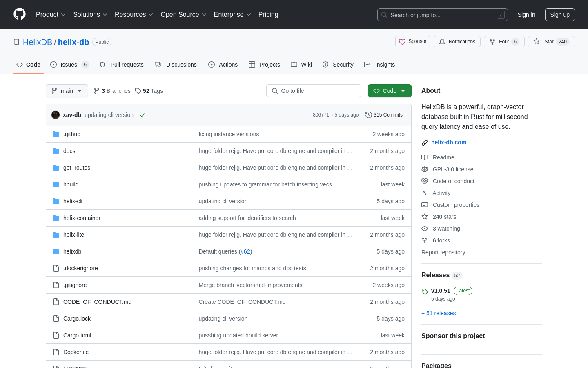Open the Dockerfile file

[76, 352]
